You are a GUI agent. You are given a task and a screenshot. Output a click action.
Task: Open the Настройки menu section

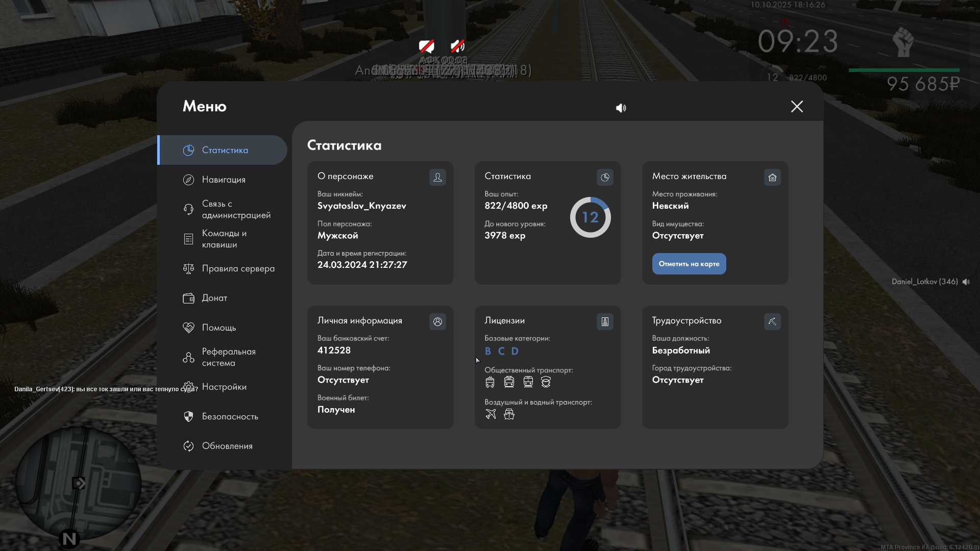(x=224, y=387)
